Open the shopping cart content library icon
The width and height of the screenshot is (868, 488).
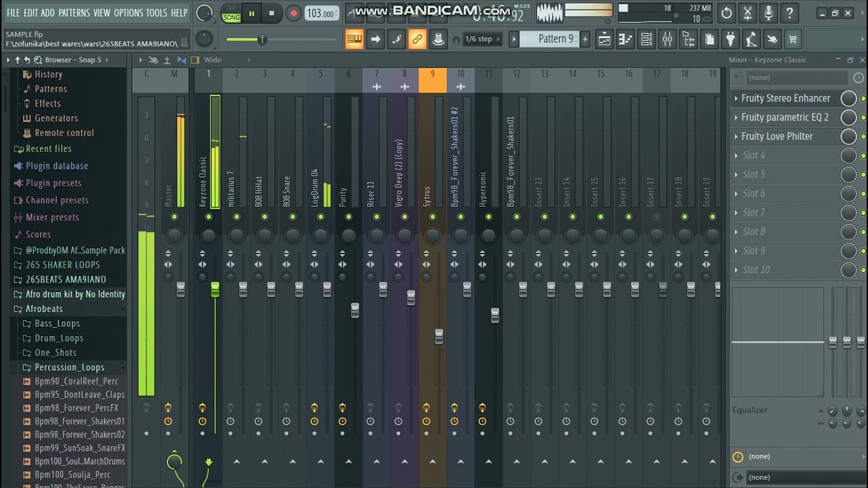coord(793,39)
